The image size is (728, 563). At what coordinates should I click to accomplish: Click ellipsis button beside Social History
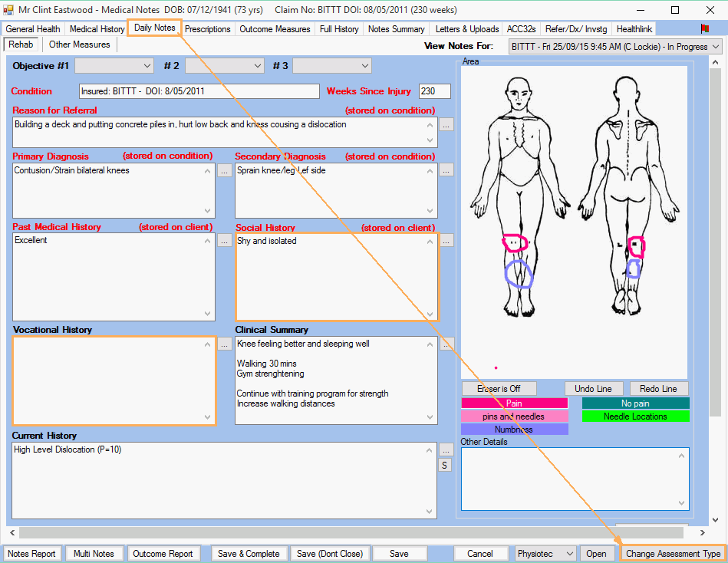(x=446, y=241)
